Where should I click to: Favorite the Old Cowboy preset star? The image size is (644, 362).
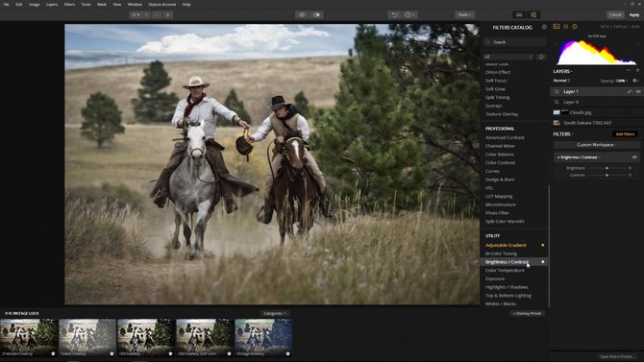170,353
